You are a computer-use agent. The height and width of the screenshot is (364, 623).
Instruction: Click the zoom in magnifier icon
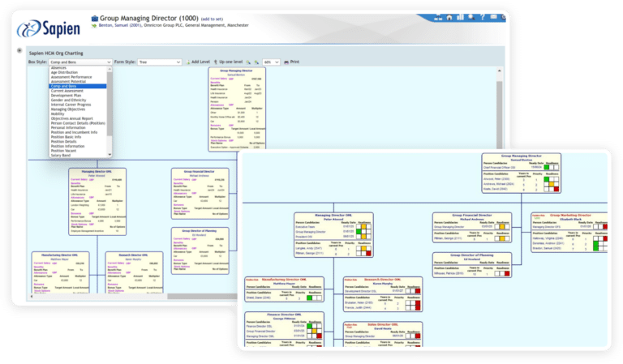coord(256,62)
